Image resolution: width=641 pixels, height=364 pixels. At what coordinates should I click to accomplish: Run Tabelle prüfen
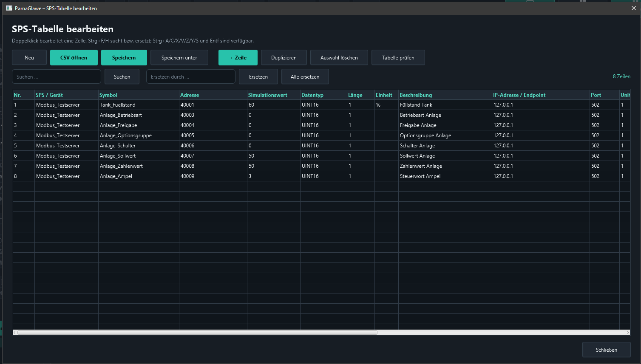coord(398,58)
